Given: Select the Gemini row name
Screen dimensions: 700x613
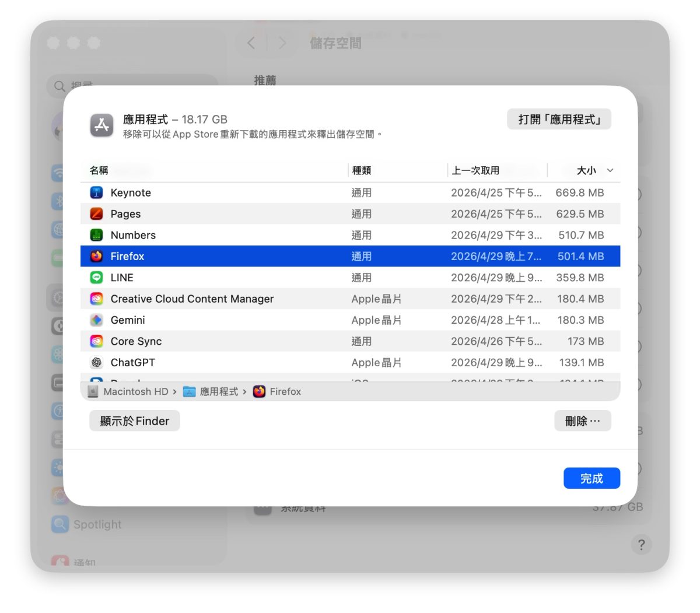Looking at the screenshot, I should (128, 320).
